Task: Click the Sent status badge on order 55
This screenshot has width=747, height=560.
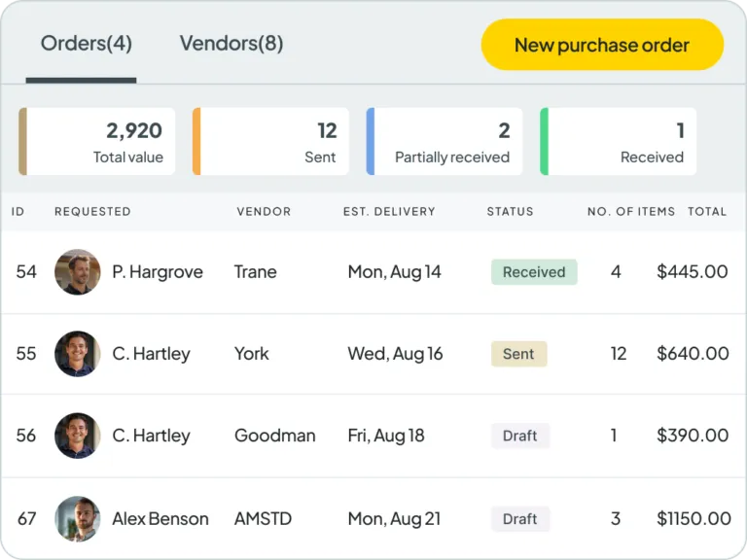Action: click(x=518, y=354)
